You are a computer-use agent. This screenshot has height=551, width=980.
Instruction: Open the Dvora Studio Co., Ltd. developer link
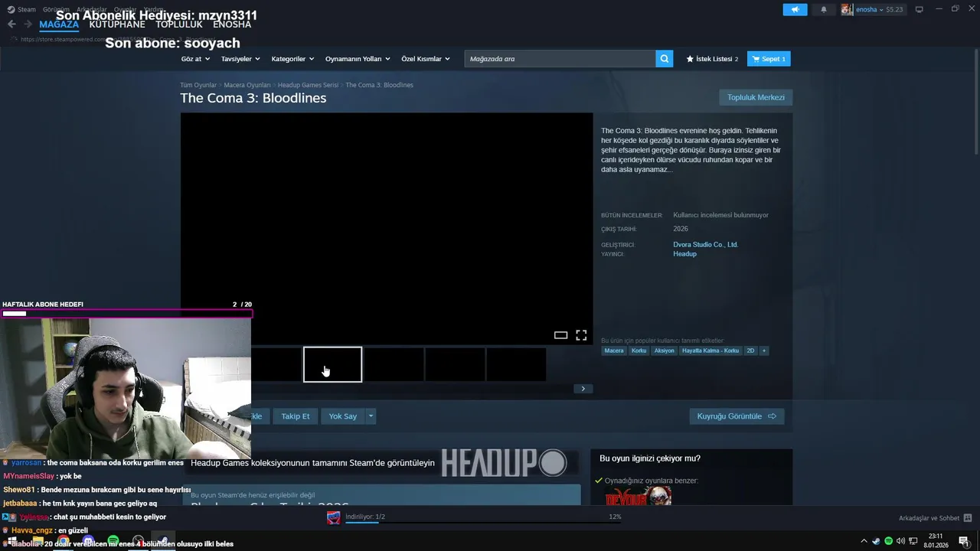[x=705, y=245]
